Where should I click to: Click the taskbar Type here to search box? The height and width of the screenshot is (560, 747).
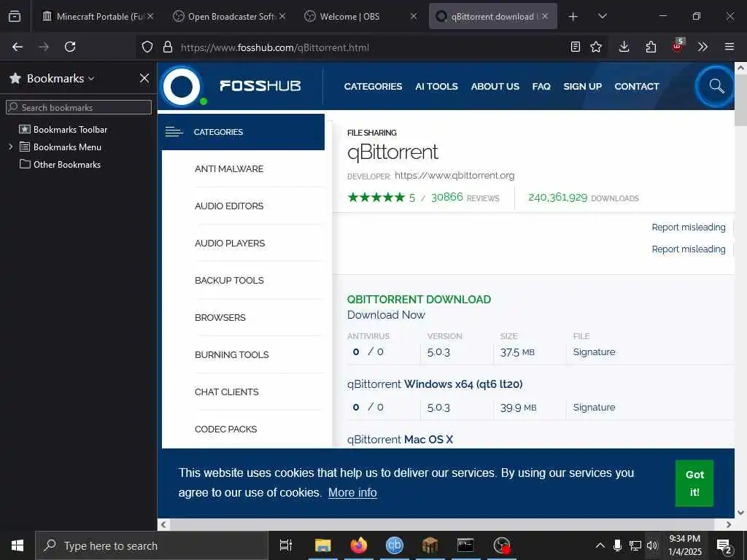coord(152,545)
